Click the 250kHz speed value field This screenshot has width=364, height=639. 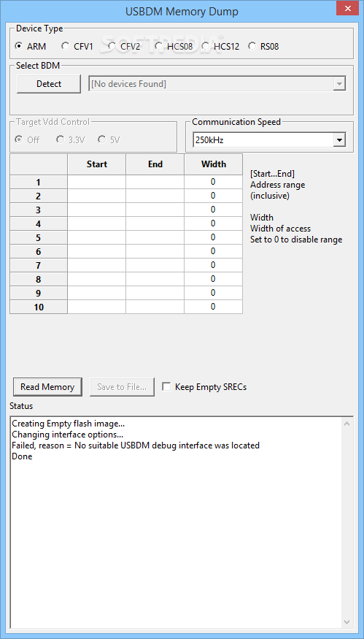click(262, 140)
